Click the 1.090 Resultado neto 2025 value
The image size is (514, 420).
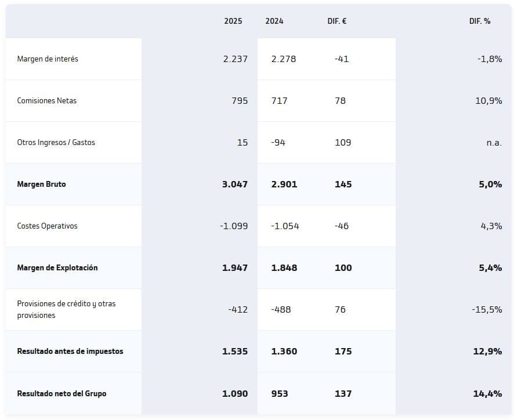coord(234,393)
